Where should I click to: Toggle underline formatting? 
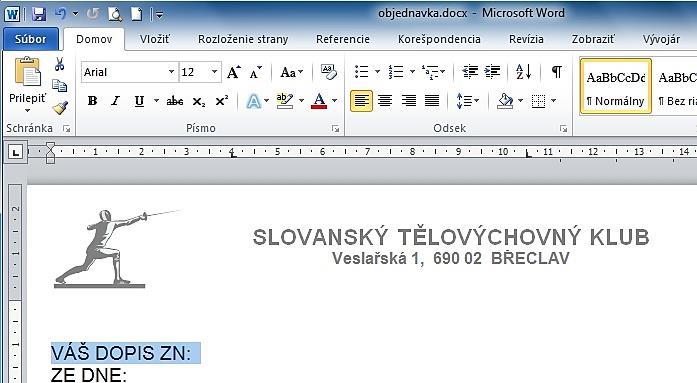139,101
